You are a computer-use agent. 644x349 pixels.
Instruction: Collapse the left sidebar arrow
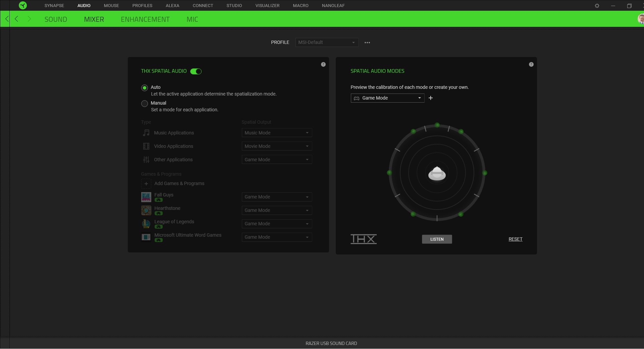coord(7,19)
